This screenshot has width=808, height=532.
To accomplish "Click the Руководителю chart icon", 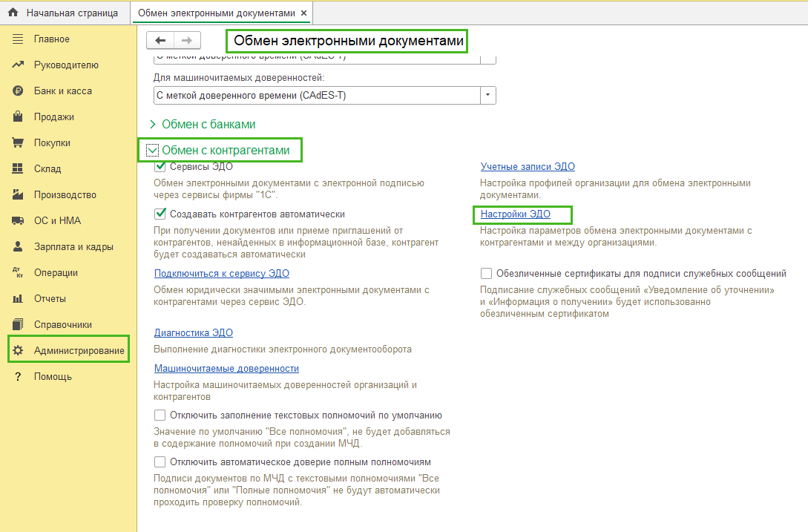I will (x=18, y=65).
